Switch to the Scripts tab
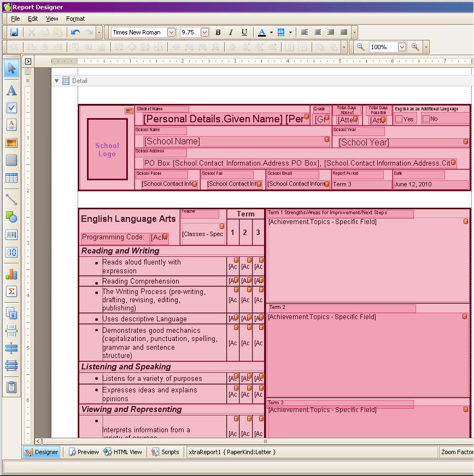474x476 pixels. click(x=165, y=452)
